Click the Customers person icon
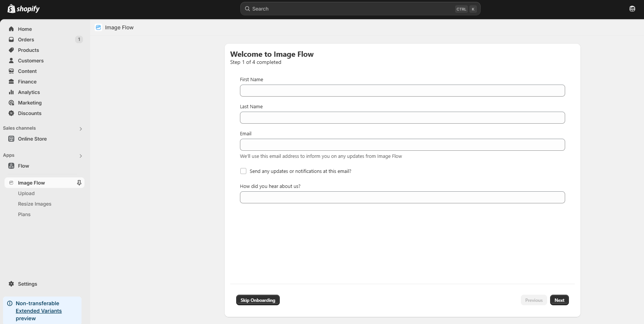 click(11, 61)
